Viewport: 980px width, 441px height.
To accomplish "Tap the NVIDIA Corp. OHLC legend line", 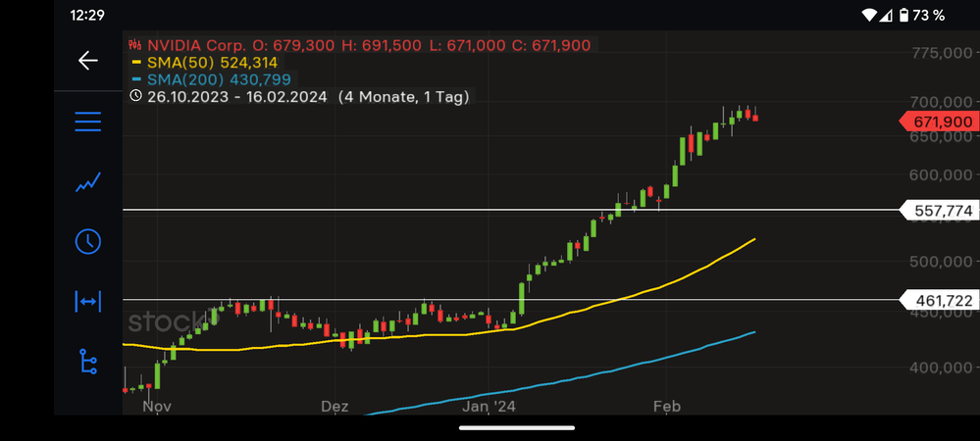I will (363, 45).
